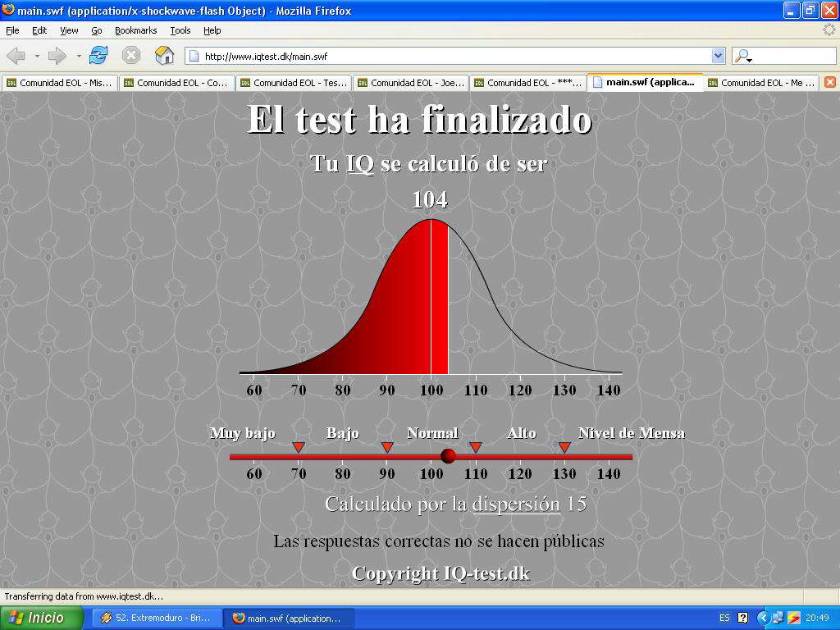Open the Back button history dropdown arrow
The image size is (840, 630).
click(x=37, y=56)
